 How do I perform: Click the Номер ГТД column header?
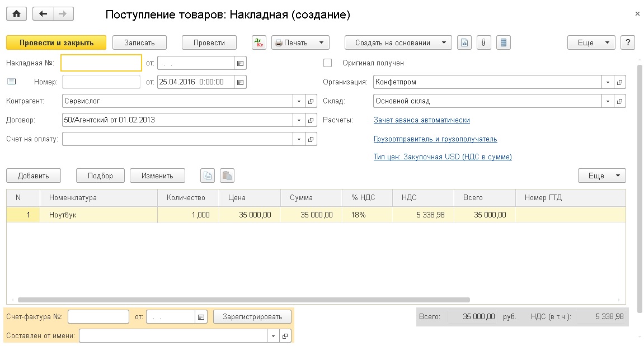point(571,198)
